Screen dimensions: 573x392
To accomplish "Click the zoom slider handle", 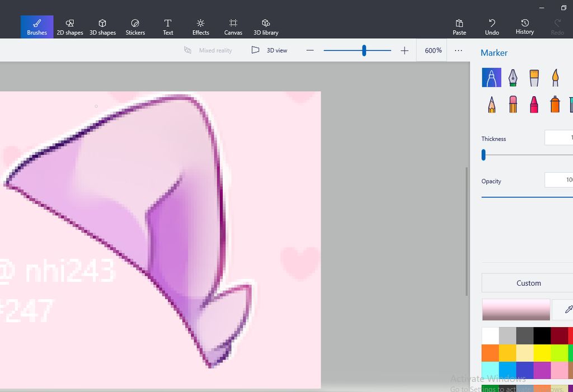I will click(364, 50).
